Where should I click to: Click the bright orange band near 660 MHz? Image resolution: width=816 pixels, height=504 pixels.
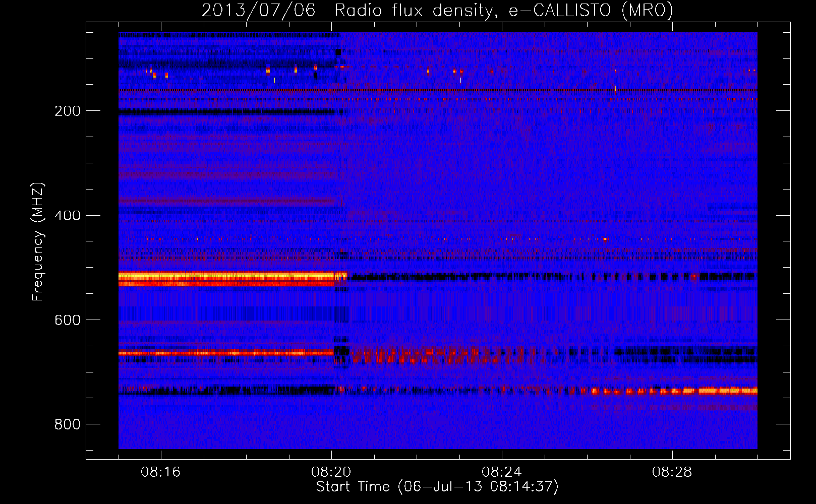tap(226, 353)
